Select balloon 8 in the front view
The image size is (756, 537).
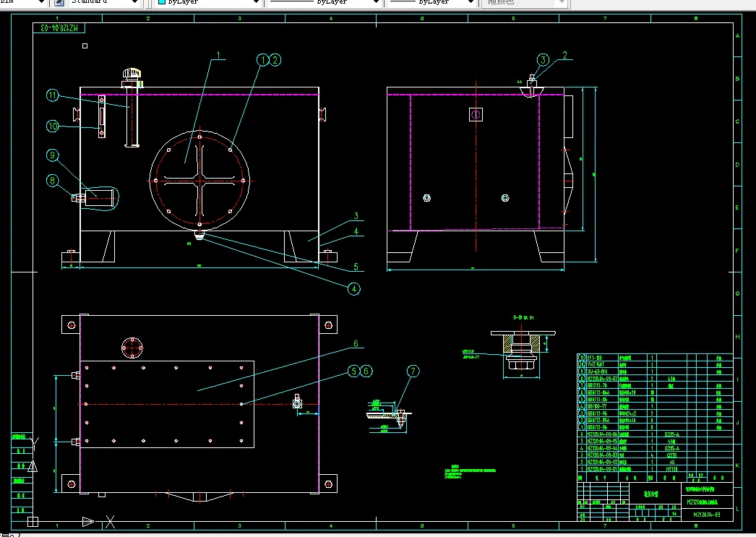point(53,181)
